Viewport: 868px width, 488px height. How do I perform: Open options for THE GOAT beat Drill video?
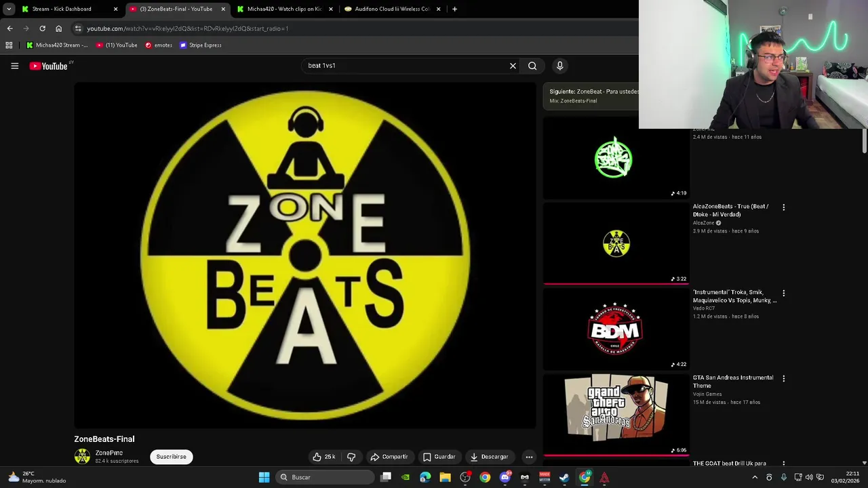click(x=783, y=464)
